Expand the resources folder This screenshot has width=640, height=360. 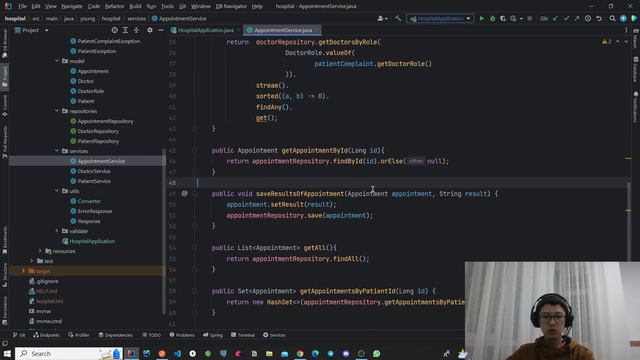click(40, 251)
